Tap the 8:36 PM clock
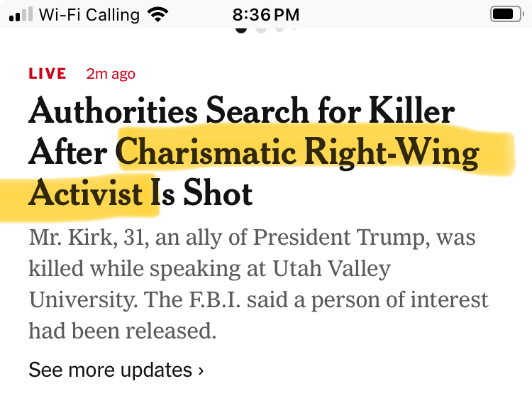This screenshot has height=408, width=532. pos(266,14)
